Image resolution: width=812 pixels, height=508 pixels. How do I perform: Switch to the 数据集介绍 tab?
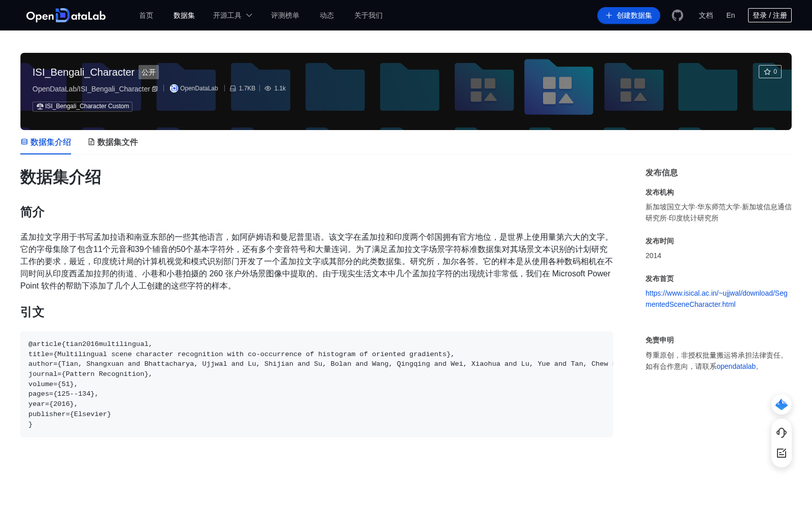[x=46, y=142]
